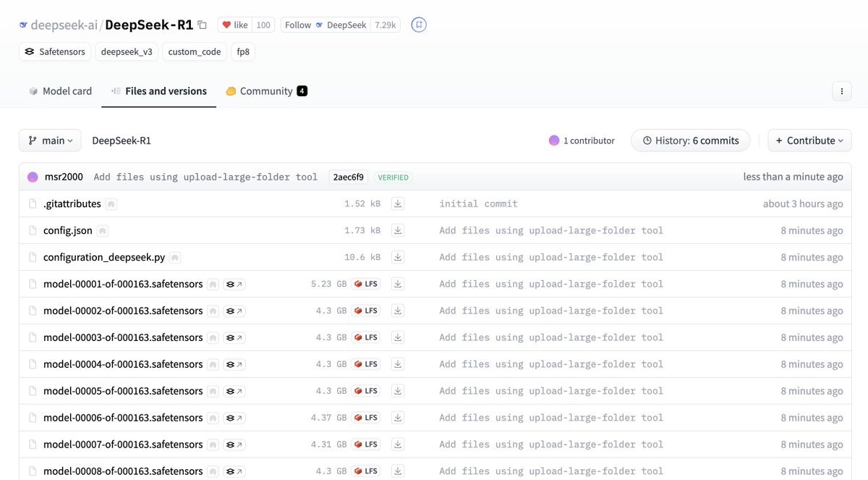The image size is (868, 480).
Task: Switch to the Model card tab
Action: point(60,91)
